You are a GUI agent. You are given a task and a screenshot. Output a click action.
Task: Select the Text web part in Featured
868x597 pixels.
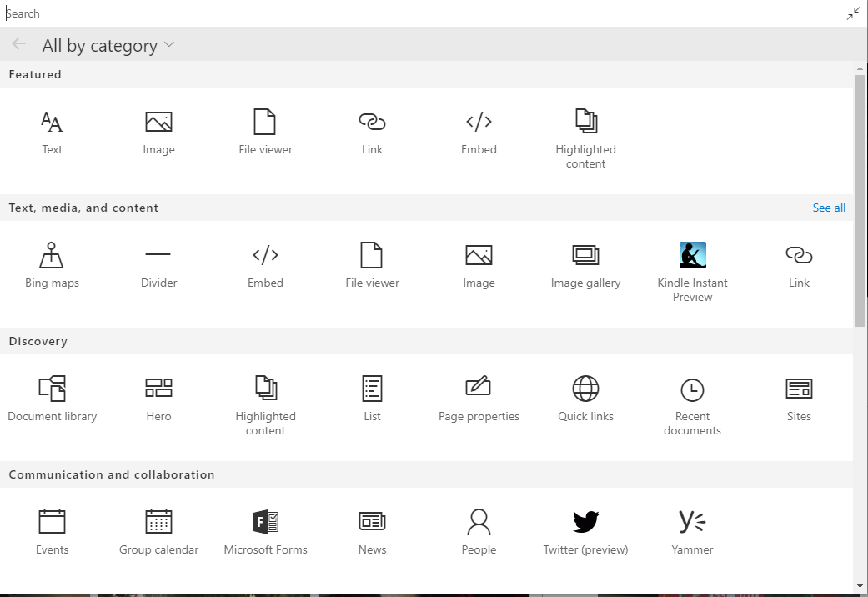pos(52,132)
